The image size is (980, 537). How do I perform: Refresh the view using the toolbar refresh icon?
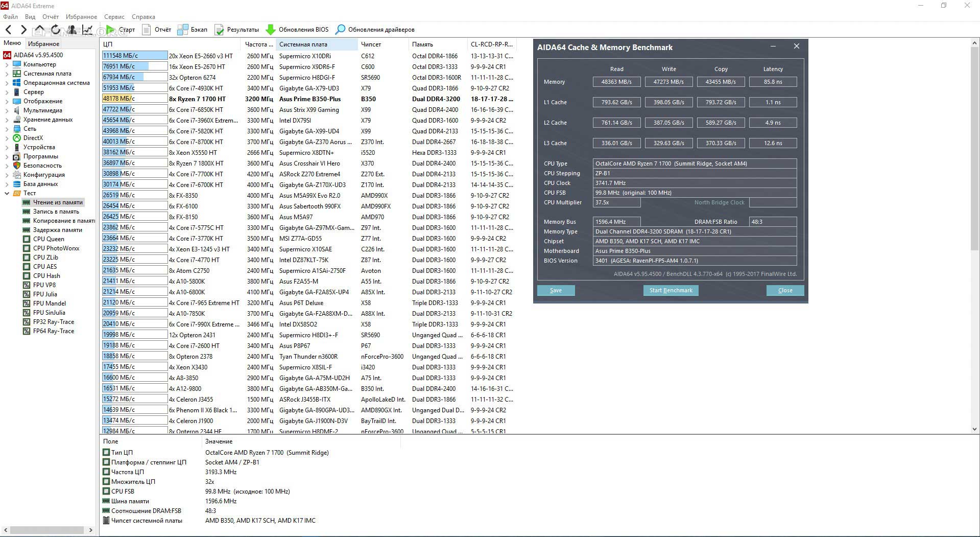click(56, 30)
